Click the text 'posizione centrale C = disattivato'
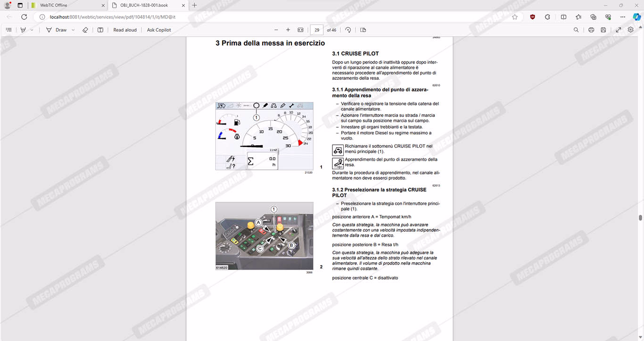 tap(365, 278)
